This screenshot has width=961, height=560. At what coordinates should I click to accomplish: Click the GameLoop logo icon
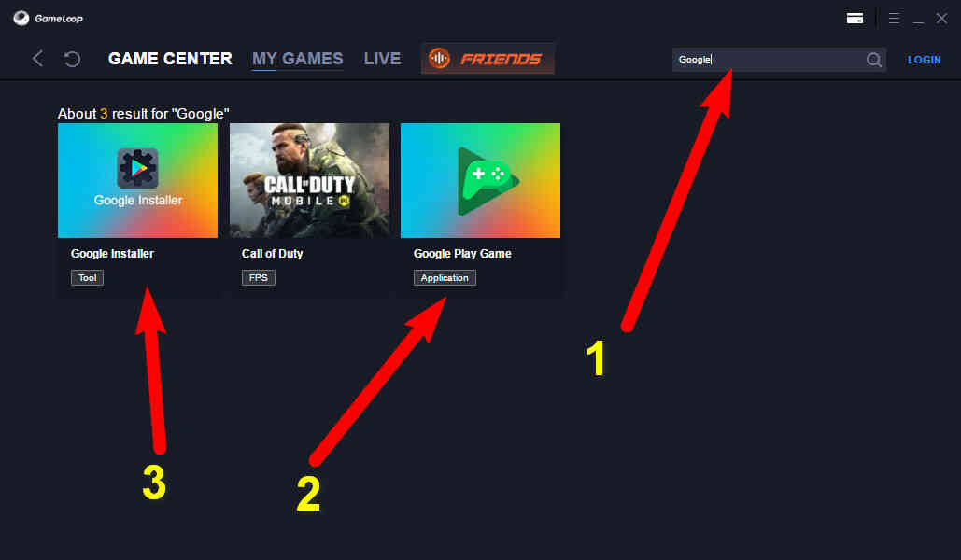coord(21,19)
